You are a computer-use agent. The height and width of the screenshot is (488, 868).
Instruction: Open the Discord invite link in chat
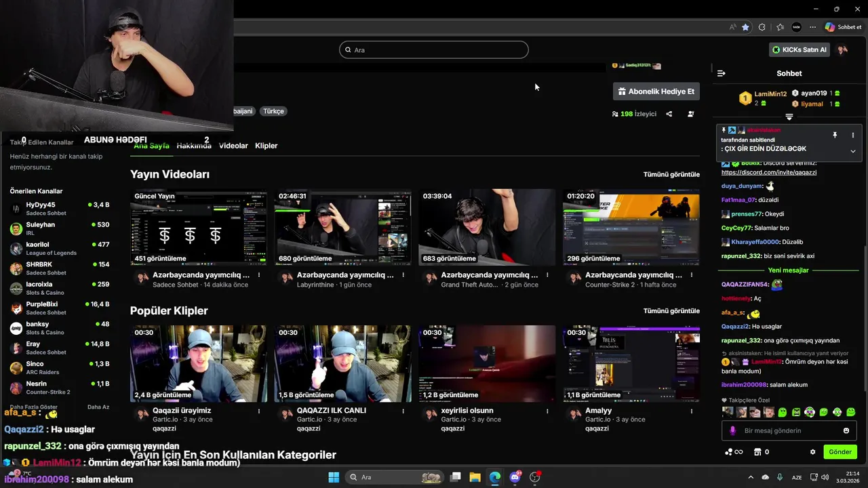pyautogui.click(x=769, y=172)
